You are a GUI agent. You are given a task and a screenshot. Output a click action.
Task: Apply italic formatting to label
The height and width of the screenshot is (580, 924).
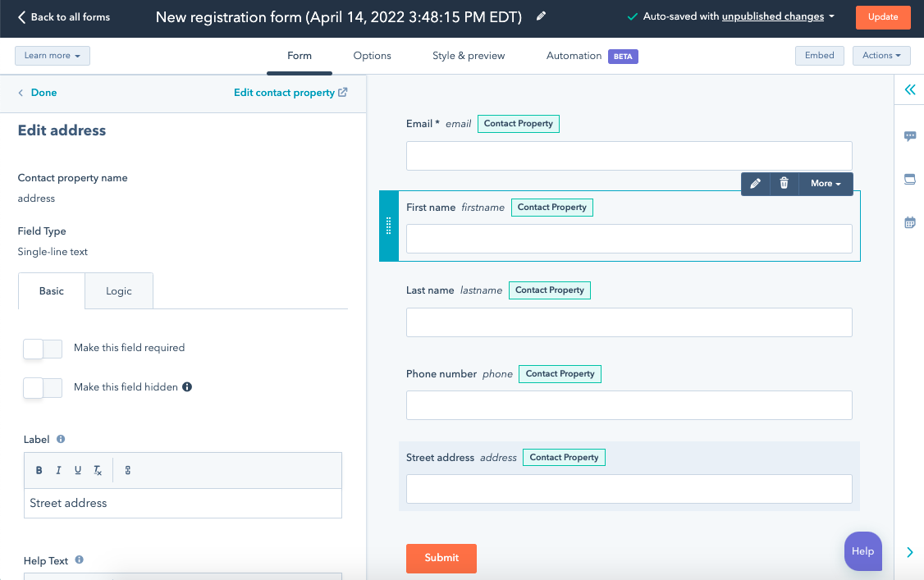[58, 470]
